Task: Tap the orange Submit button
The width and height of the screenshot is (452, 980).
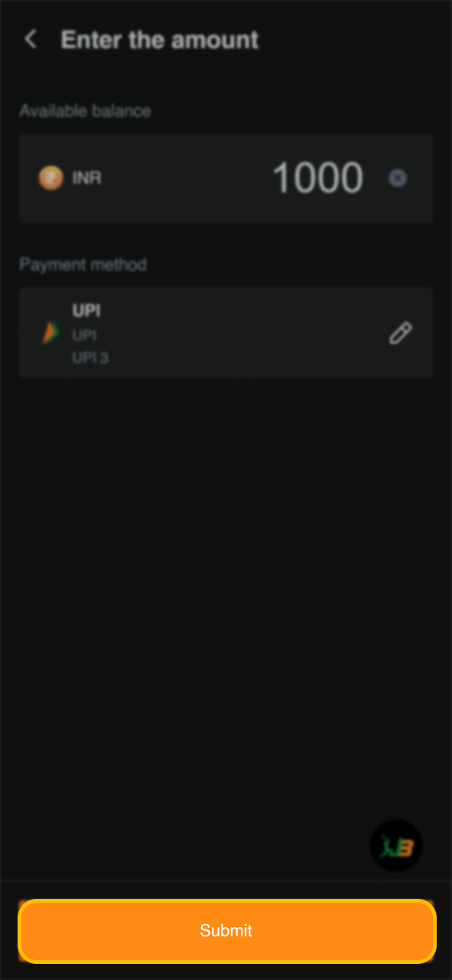Action: 226,931
